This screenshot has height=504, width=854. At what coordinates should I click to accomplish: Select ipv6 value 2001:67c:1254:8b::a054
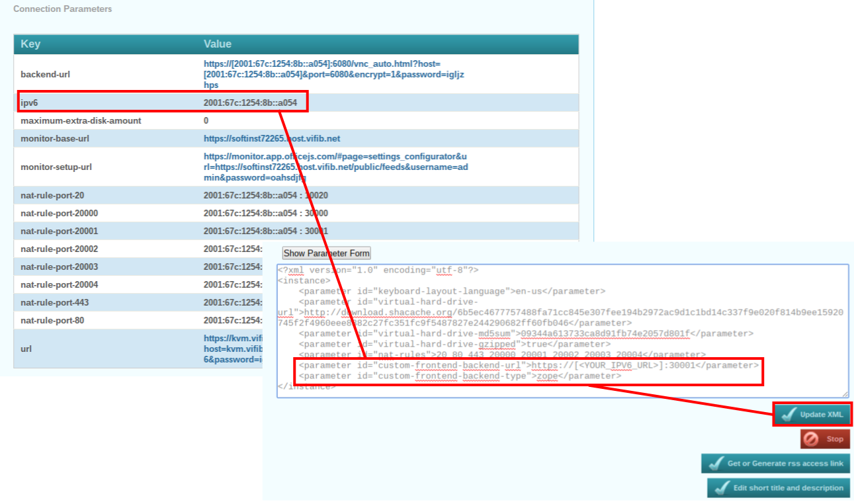(x=251, y=103)
